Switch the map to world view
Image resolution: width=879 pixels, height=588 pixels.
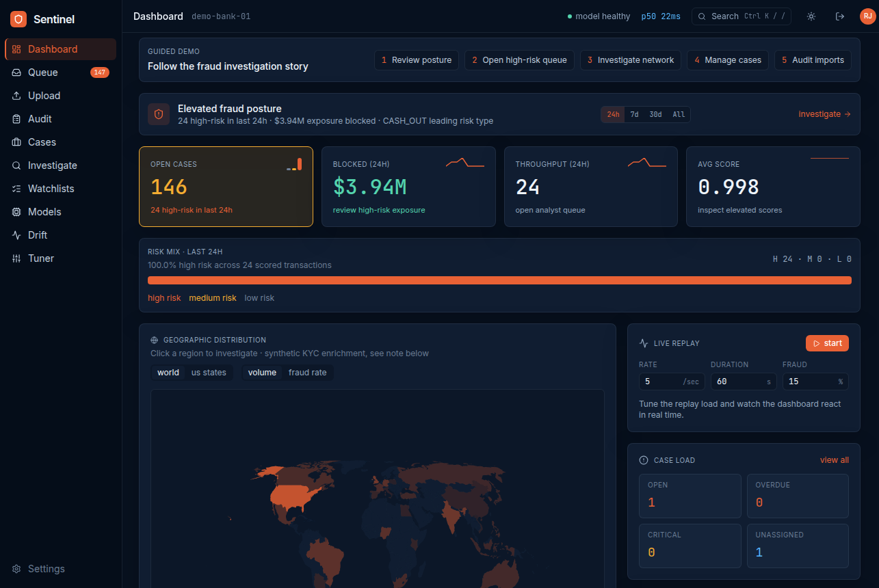point(168,373)
